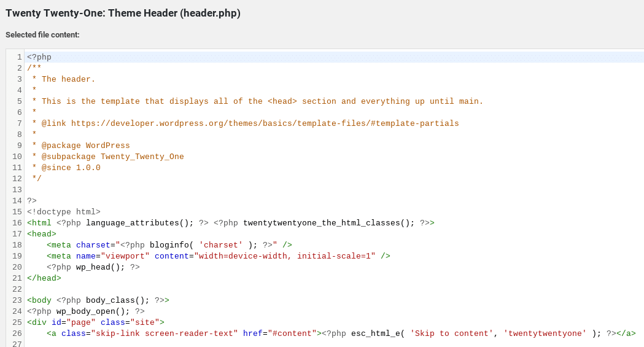Click the viewport content attribute value
Image resolution: width=644 pixels, height=347 pixels.
(284, 256)
